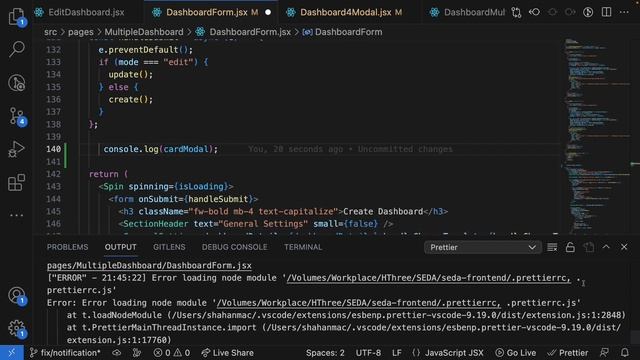
Task: Close the bottom panel
Action: 624,247
